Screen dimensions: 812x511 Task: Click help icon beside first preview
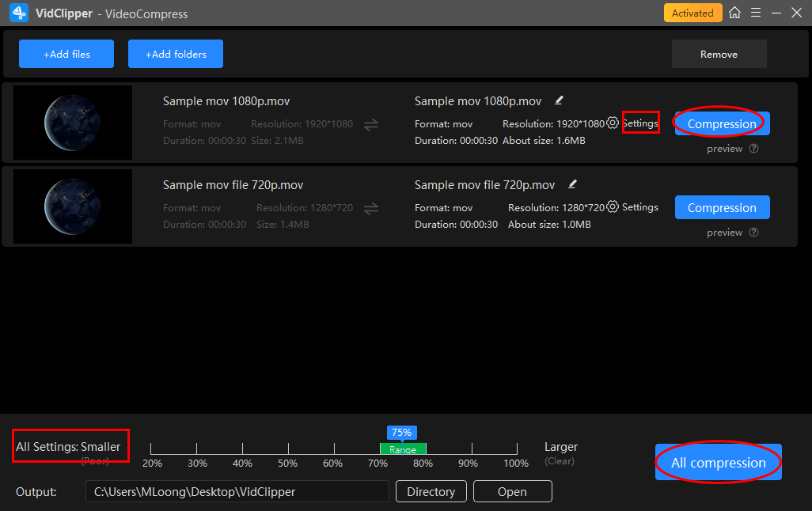pyautogui.click(x=753, y=149)
